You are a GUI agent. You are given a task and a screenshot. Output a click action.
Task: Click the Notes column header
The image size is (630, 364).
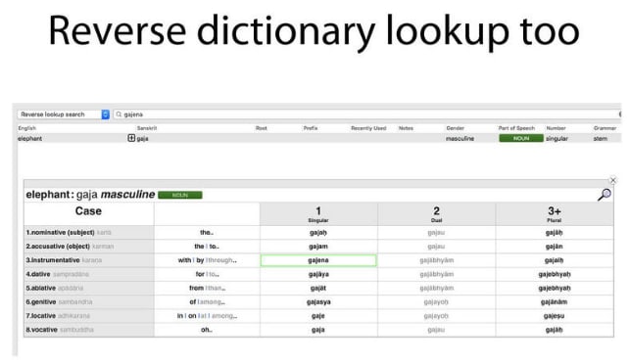pyautogui.click(x=406, y=128)
